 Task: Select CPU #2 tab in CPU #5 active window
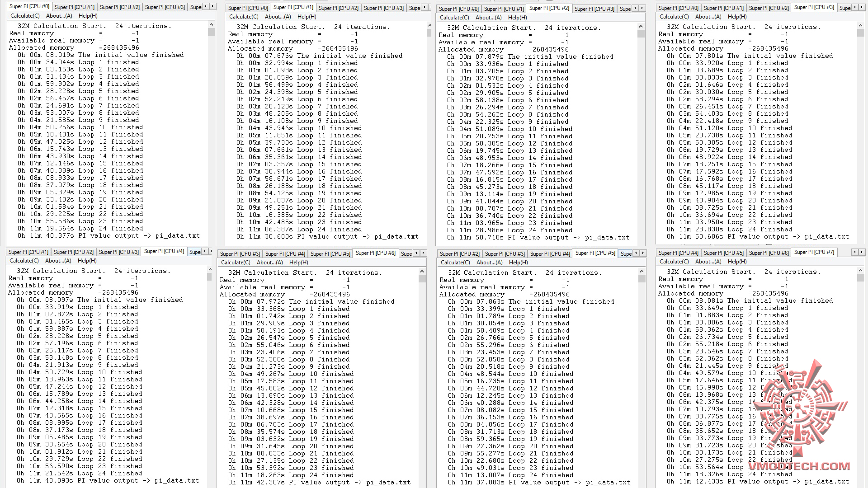click(x=459, y=254)
